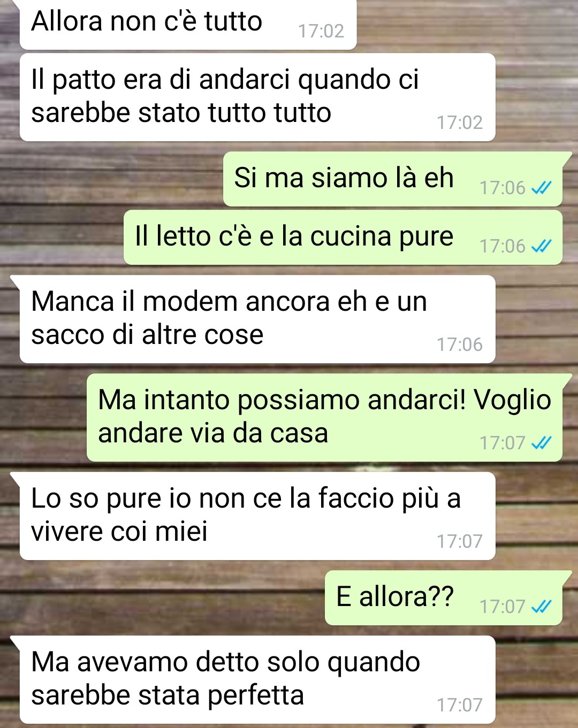
Task: Click the 17:06 timestamp next to 'Si ma siamo là eh'
Action: (503, 188)
